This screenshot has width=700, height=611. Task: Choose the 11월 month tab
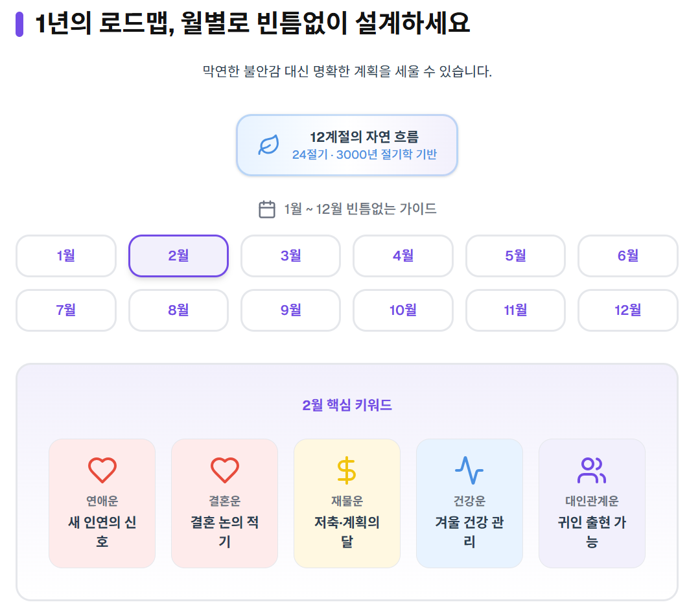pyautogui.click(x=515, y=310)
